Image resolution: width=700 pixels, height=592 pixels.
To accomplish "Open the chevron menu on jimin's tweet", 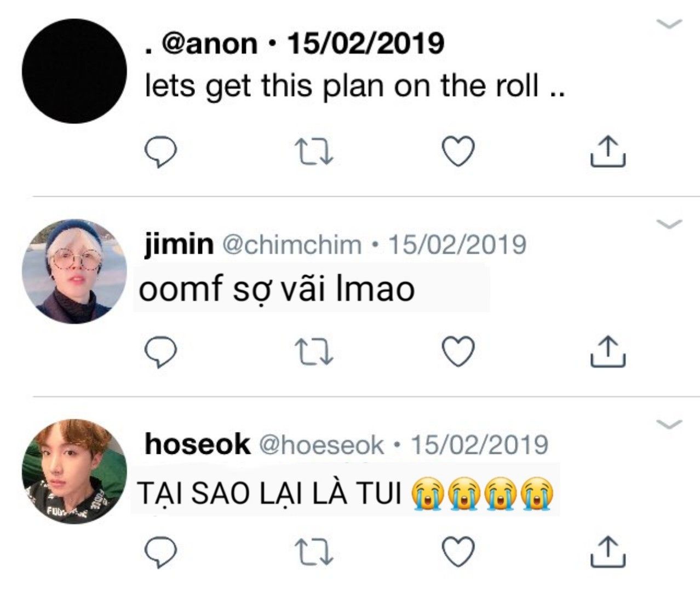I will coord(669,224).
